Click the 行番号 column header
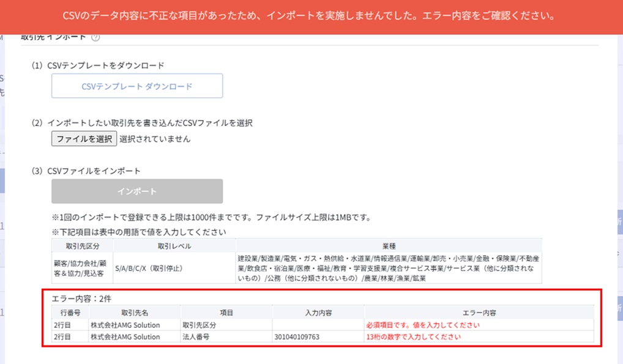 tap(70, 313)
